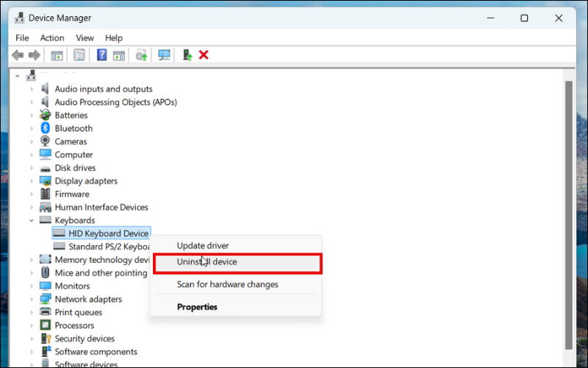Click the action pane toolbar icon

tap(119, 55)
